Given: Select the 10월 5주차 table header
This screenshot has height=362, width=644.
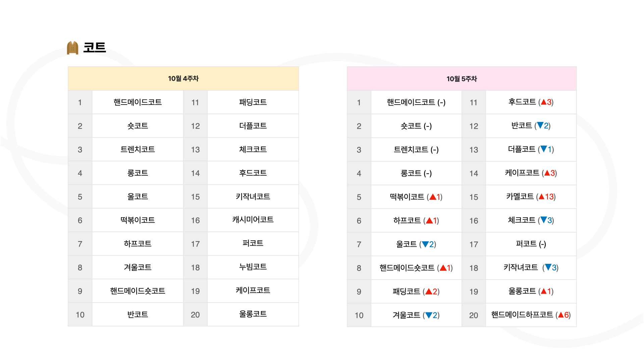Looking at the screenshot, I should pos(462,79).
